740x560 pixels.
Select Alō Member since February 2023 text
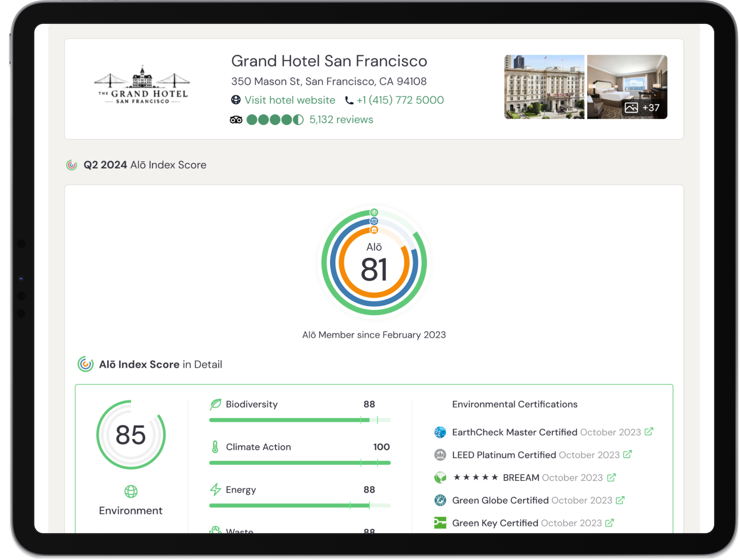374,335
